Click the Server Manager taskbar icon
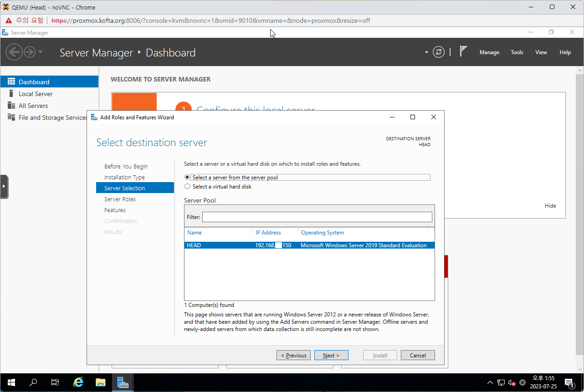The width and height of the screenshot is (584, 392). coord(123,382)
